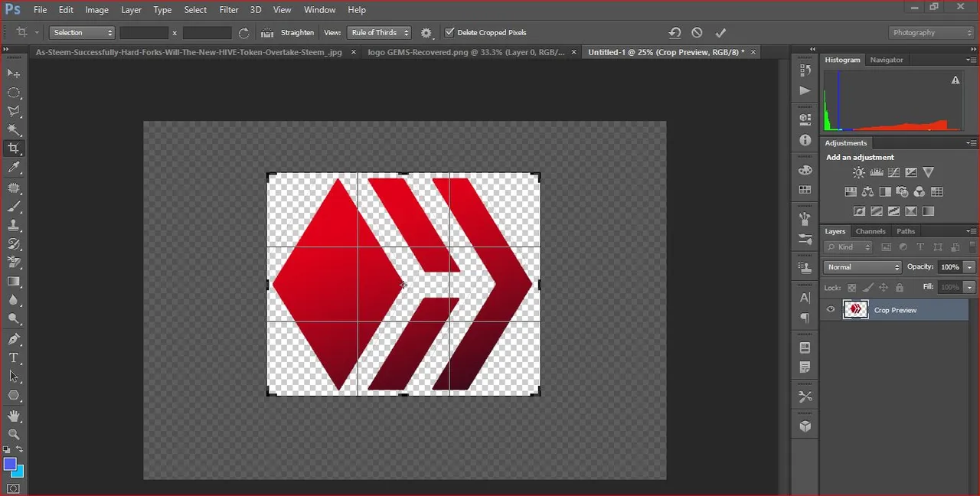Open the collapsed Paragraph panel icon
The height and width of the screenshot is (496, 980).
[x=805, y=318]
